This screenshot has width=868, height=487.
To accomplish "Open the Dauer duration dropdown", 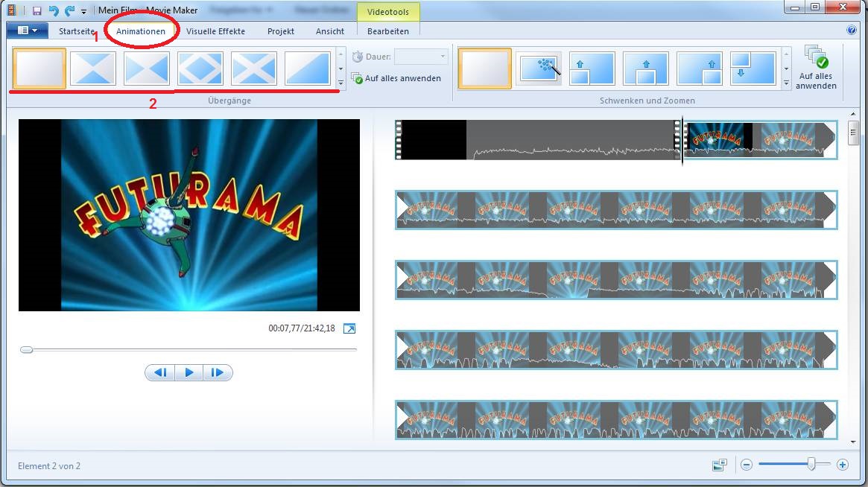I will click(443, 57).
